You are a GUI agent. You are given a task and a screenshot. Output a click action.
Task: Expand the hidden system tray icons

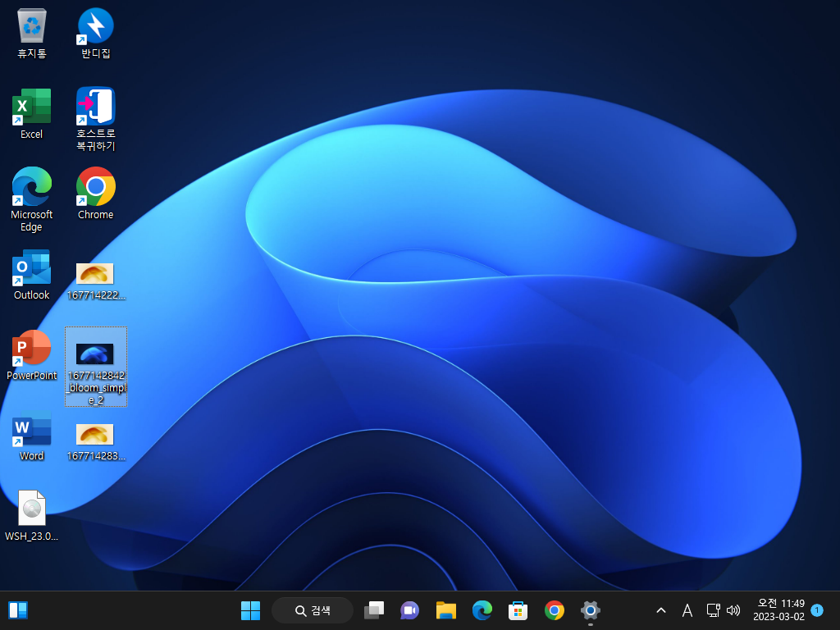[x=661, y=610]
